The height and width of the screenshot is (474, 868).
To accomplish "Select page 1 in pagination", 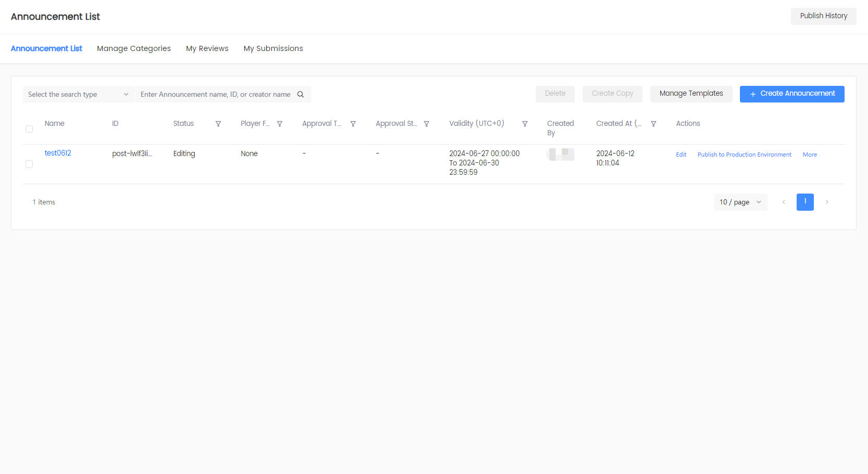I will click(x=805, y=202).
